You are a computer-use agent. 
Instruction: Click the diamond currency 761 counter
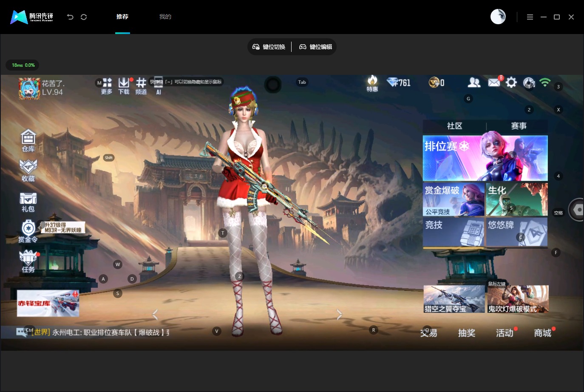399,82
